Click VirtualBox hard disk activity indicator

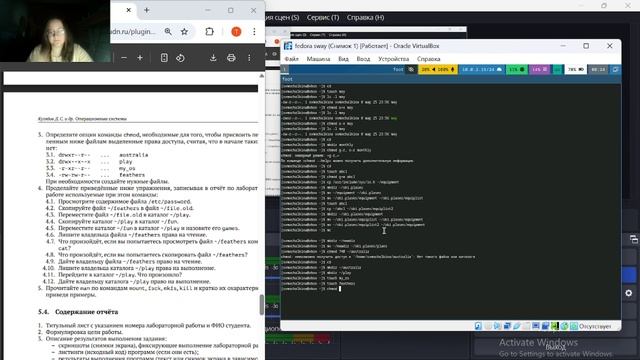pos(478,326)
